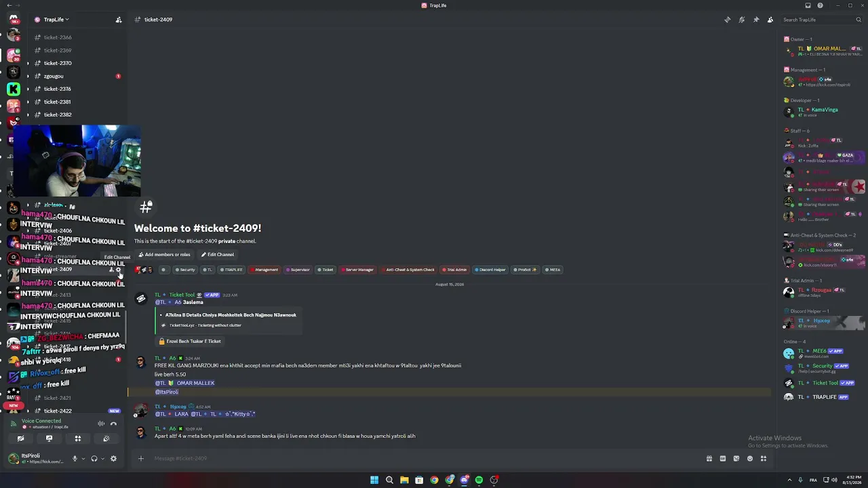
Task: Click Add members or roles button
Action: 164,255
